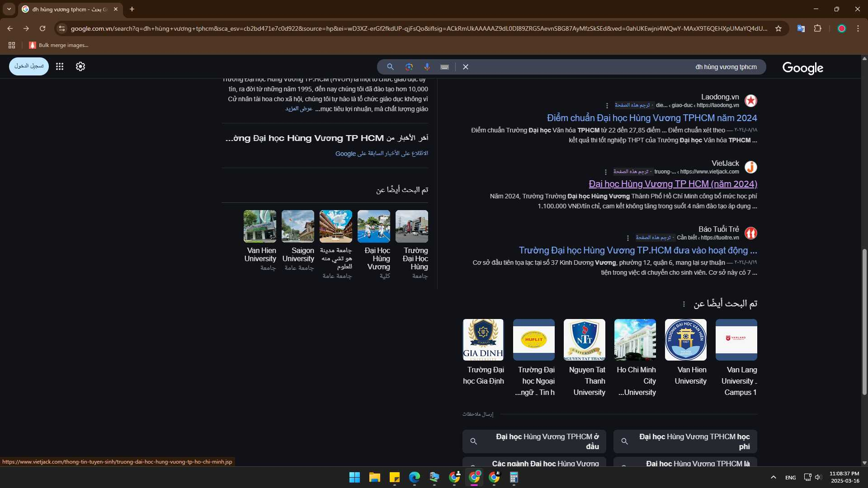Click the search magnifier icon in search box
Image resolution: width=868 pixels, height=488 pixels.
coord(391,67)
